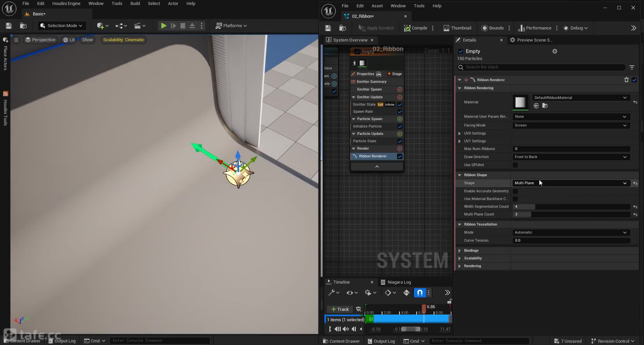Click Scalability: Cinematic label
644x345 pixels.
click(x=124, y=40)
